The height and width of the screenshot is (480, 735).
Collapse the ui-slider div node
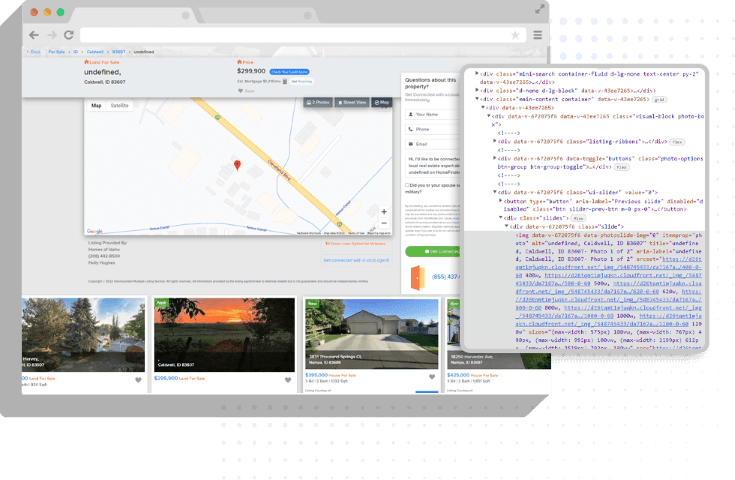pos(495,192)
